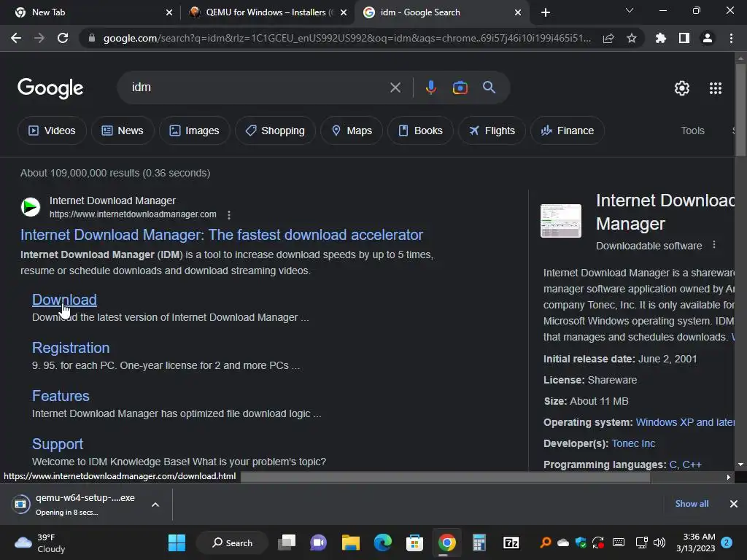Viewport: 747px width, 560px height.
Task: Filter results by Flights
Action: (492, 131)
